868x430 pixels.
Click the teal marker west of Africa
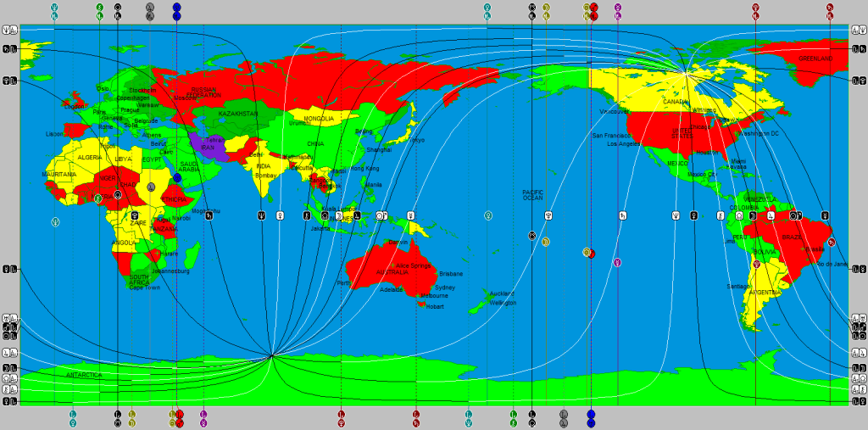coord(55,222)
